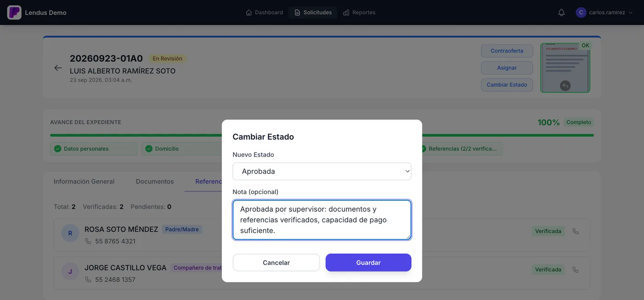
Task: Save the status change with Guardar
Action: [x=368, y=263]
